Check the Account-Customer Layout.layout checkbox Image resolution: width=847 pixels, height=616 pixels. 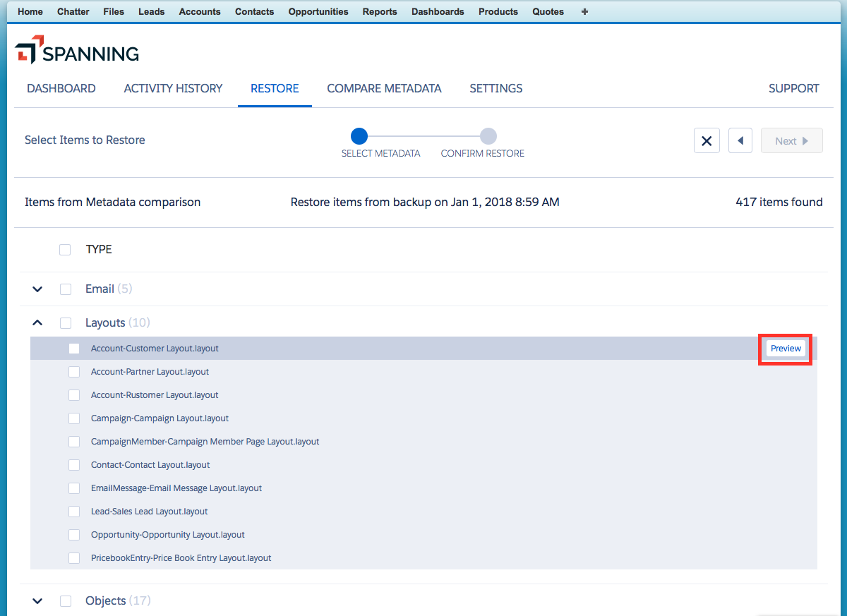coord(74,349)
